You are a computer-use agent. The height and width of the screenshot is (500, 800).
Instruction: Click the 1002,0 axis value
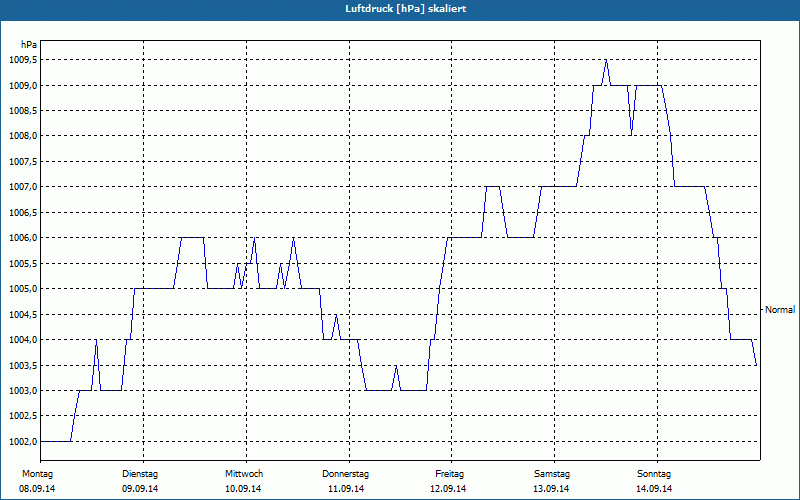point(23,441)
